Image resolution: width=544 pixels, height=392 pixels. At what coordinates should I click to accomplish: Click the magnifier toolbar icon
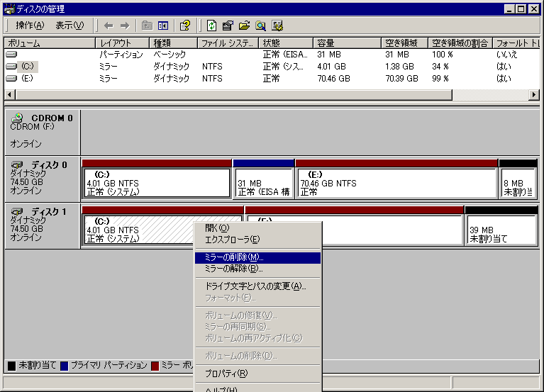pos(260,26)
